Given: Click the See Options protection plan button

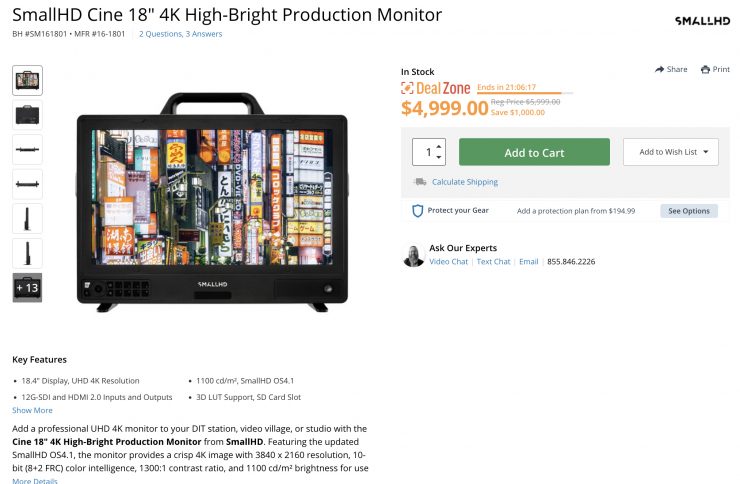Looking at the screenshot, I should [x=688, y=211].
